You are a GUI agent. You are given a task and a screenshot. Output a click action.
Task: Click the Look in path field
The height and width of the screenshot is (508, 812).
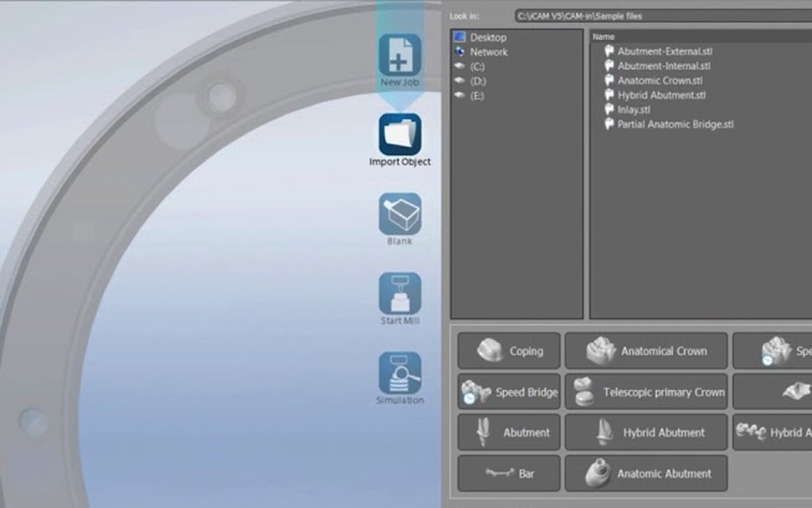pyautogui.click(x=663, y=16)
